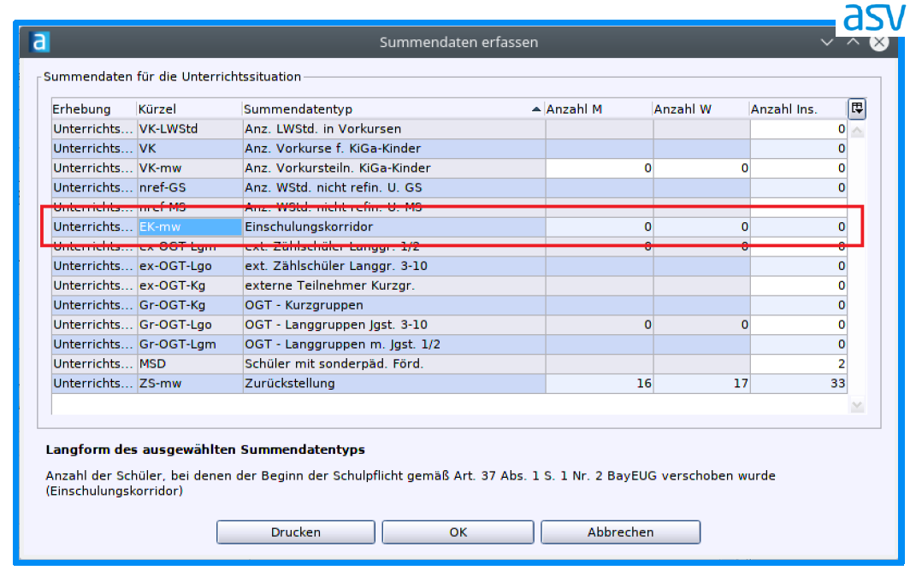Edit Anzahl W of Gr-OGT-Lgo row
The width and height of the screenshot is (922, 588).
[701, 325]
